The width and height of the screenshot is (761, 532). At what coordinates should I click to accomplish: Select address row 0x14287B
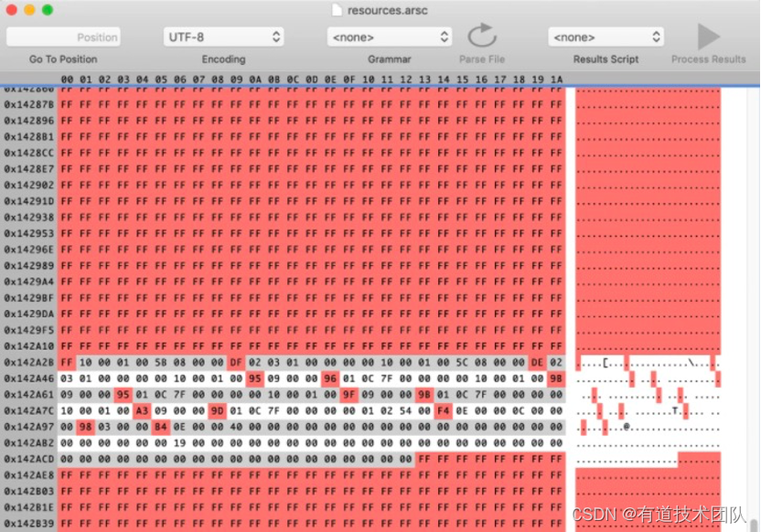(x=29, y=105)
